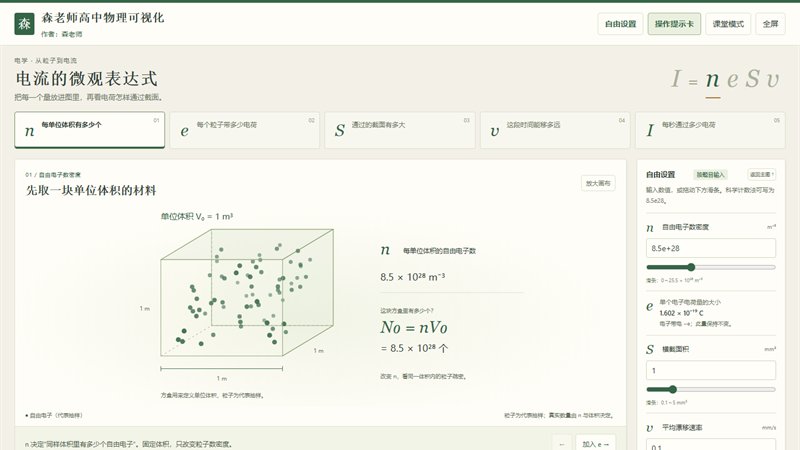The height and width of the screenshot is (450, 800).
Task: Click the S symbol in formula I=neSv
Action: (752, 79)
